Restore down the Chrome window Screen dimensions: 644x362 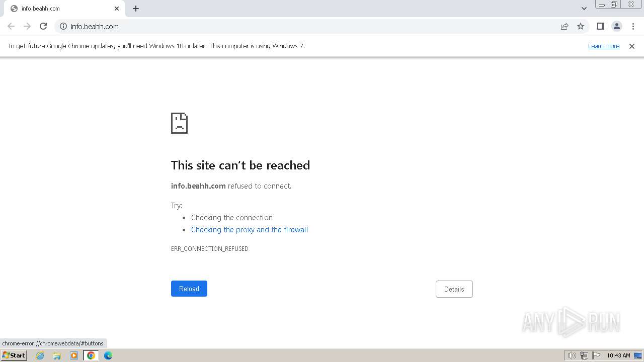pyautogui.click(x=614, y=5)
